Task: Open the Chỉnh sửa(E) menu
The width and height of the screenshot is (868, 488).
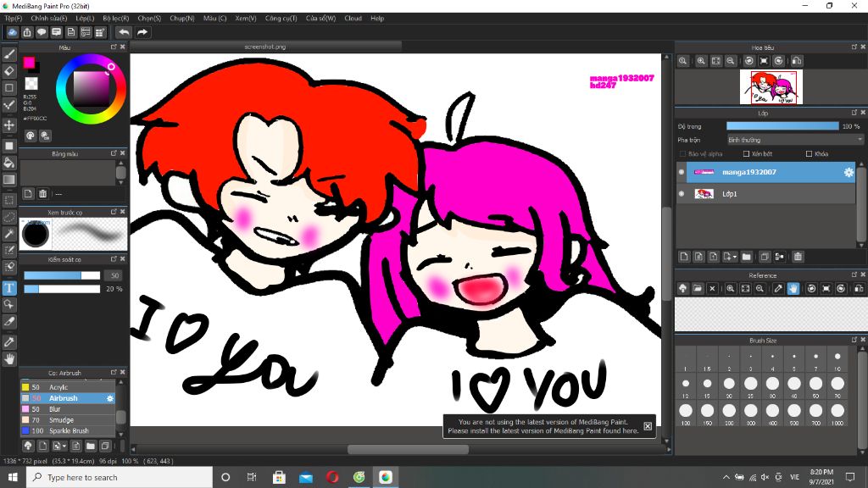Action: point(48,19)
